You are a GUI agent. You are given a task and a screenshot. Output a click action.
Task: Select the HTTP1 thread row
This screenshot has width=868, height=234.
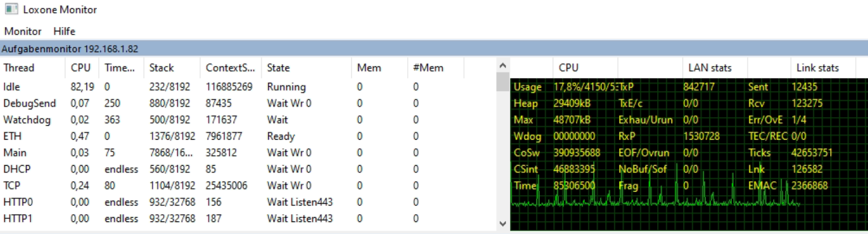click(x=248, y=218)
